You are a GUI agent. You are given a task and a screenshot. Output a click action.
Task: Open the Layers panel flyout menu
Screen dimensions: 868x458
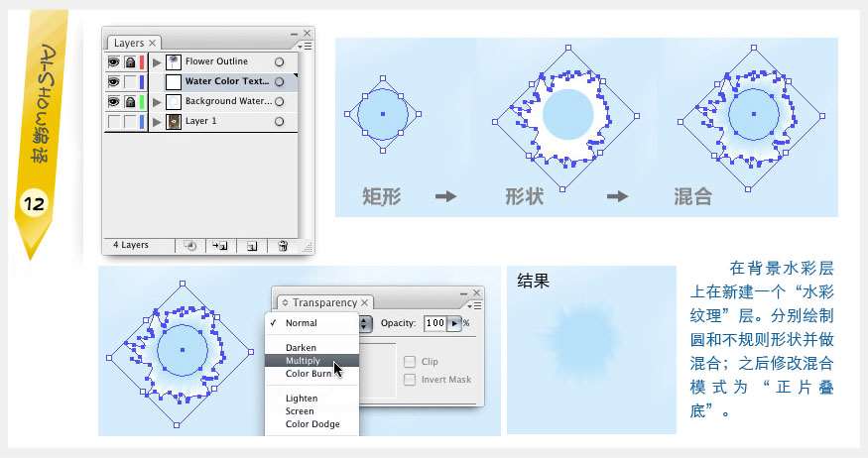(x=305, y=46)
